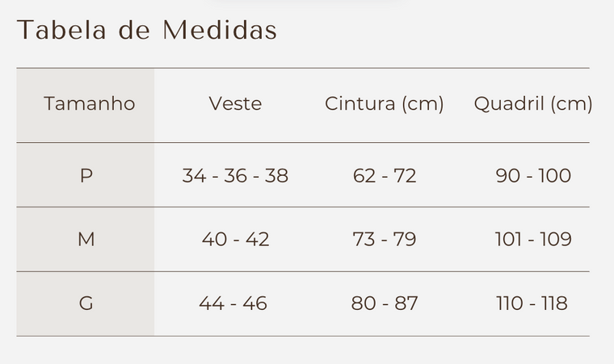
Task: Select the "44 - 46" Veste cell
Action: [233, 303]
